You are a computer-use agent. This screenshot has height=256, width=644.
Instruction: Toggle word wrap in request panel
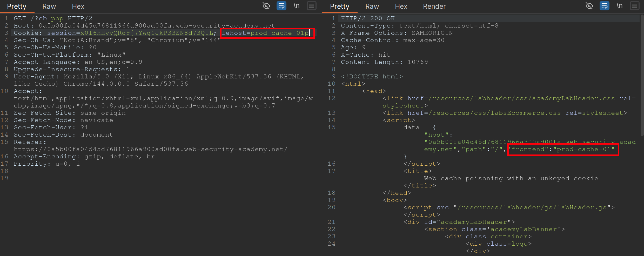coord(281,6)
